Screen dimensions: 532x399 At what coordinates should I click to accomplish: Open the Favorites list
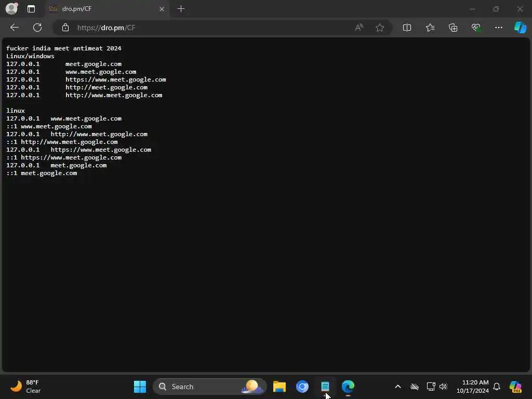[430, 28]
